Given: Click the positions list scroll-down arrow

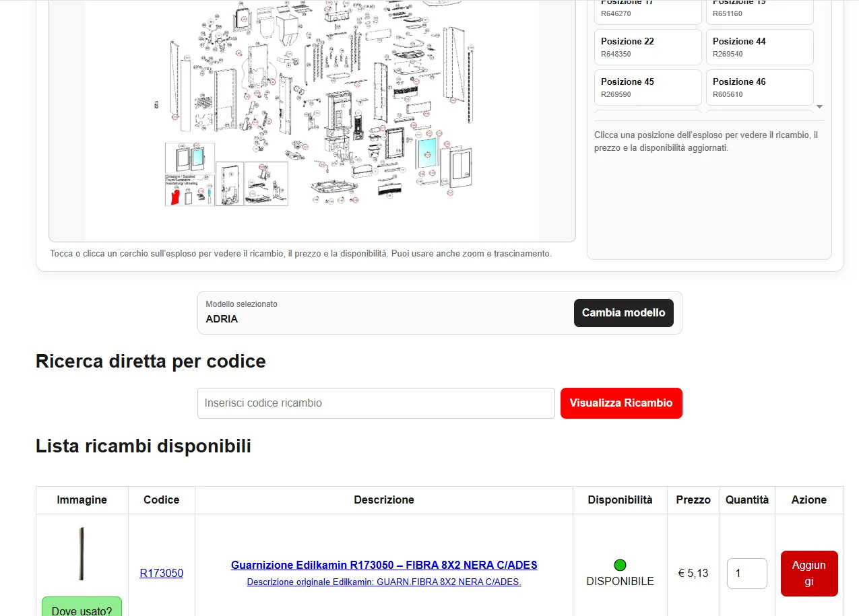Looking at the screenshot, I should point(820,106).
